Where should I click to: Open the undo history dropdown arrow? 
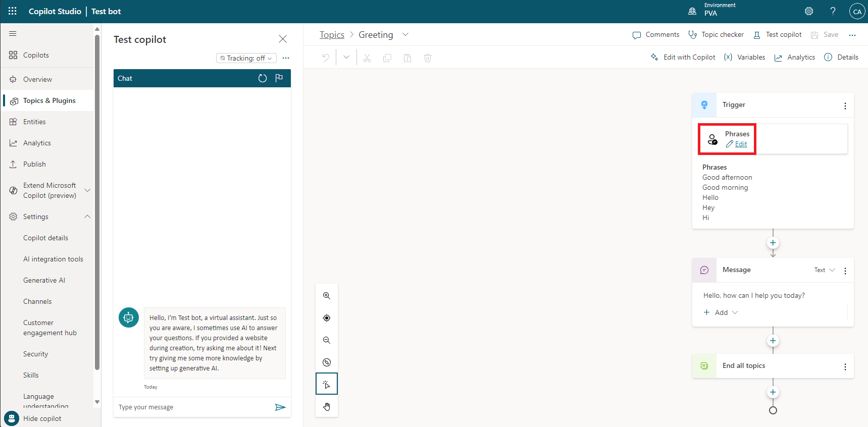(346, 58)
